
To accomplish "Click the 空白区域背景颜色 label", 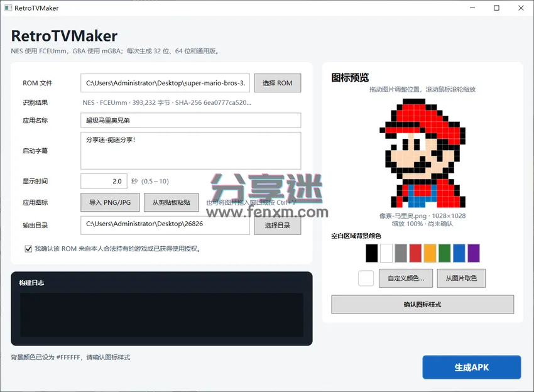I will point(356,236).
